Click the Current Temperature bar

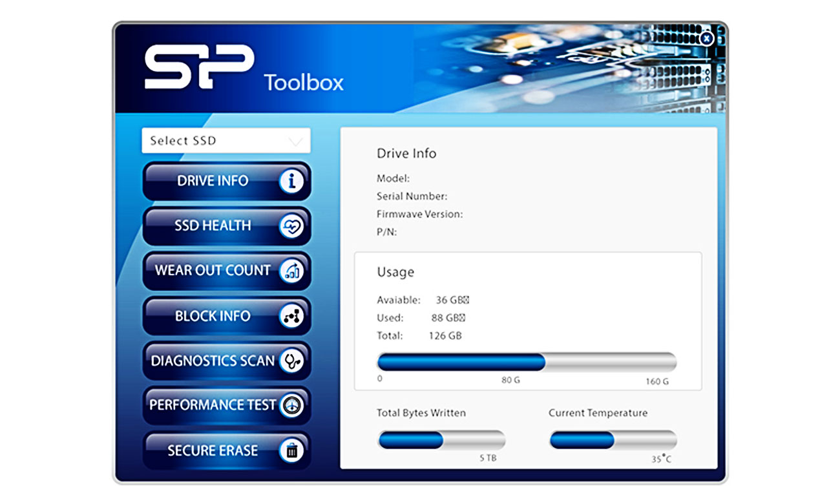tap(613, 440)
